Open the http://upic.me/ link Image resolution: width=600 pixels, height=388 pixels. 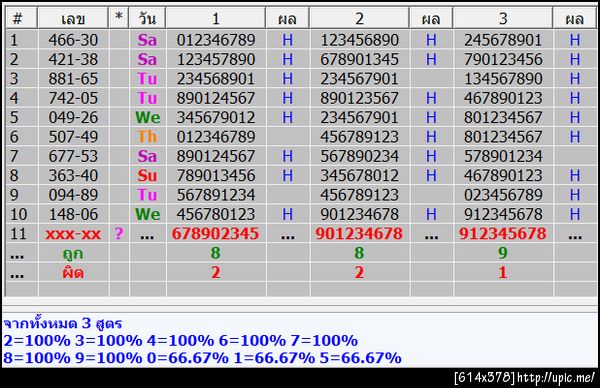pos(557,378)
